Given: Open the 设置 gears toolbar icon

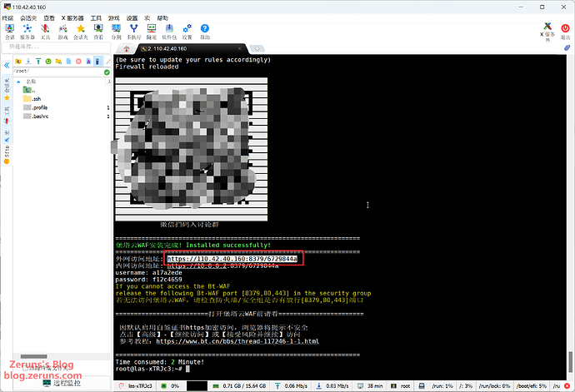Looking at the screenshot, I should (187, 32).
